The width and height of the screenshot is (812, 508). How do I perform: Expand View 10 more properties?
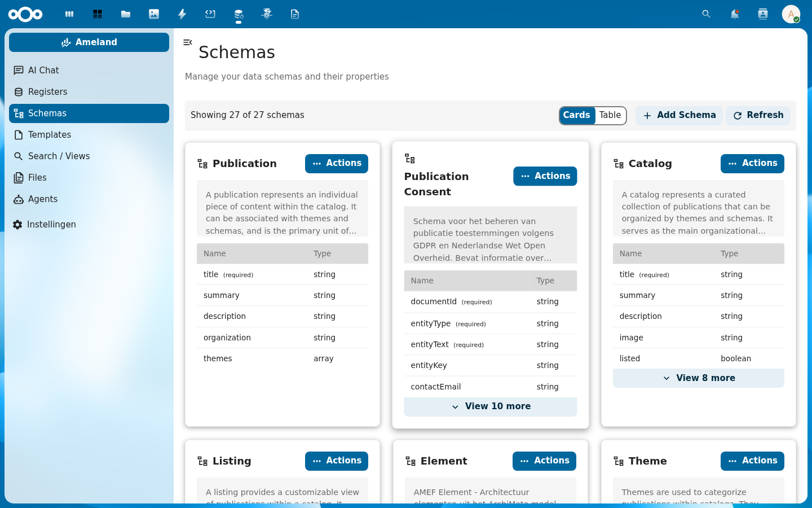491,406
